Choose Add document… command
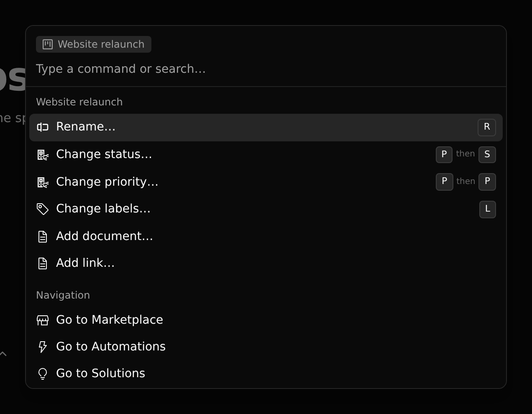 click(266, 236)
